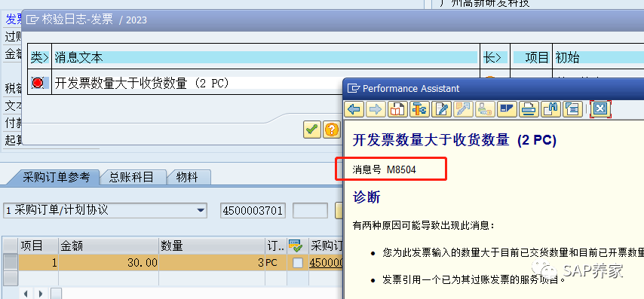Click the help heading 开发票数量大于收货数量 (2 PC)
Screen dimensions: 644x299
(454, 141)
